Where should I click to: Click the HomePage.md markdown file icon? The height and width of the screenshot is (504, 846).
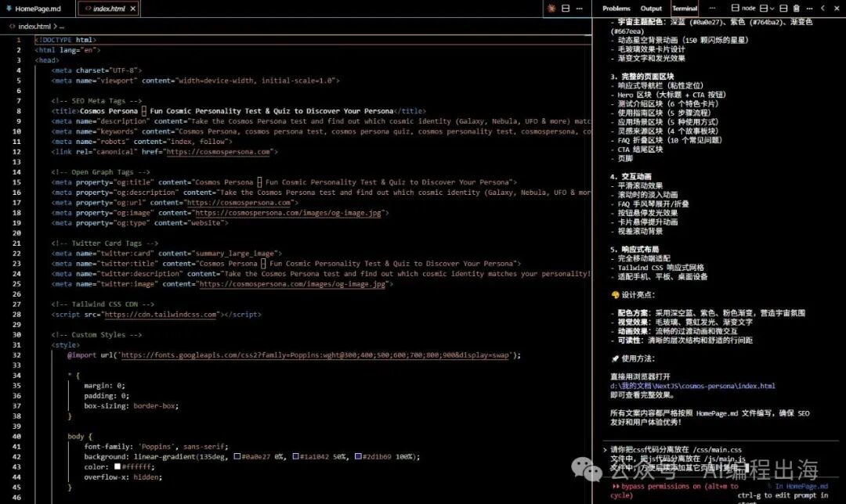coord(8,9)
